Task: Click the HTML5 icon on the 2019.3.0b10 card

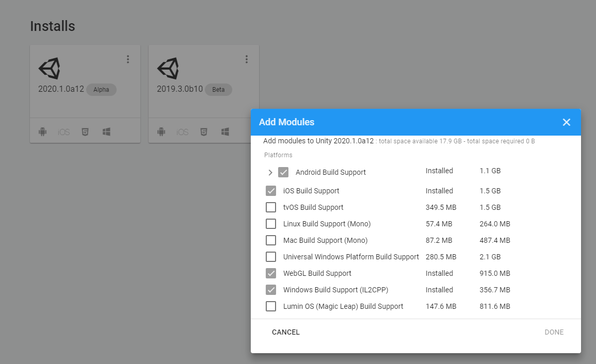Action: tap(204, 132)
